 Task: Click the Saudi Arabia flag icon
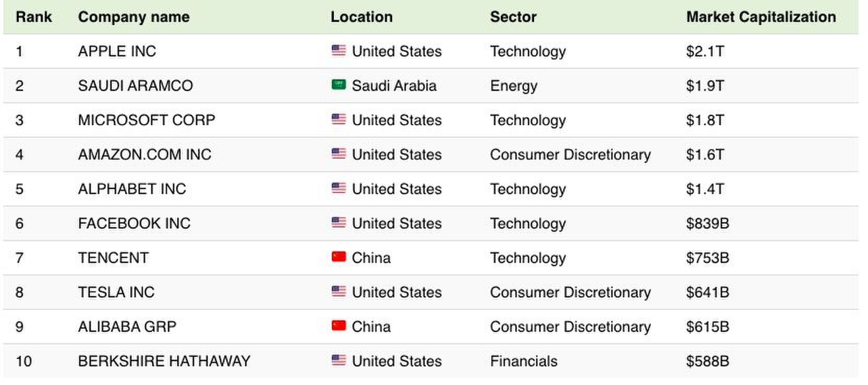coord(339,85)
